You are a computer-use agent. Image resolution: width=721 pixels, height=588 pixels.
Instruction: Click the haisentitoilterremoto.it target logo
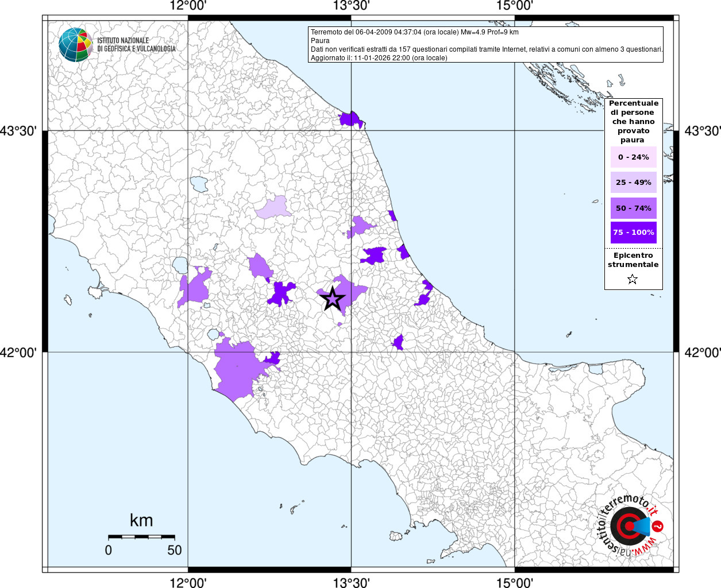[629, 527]
